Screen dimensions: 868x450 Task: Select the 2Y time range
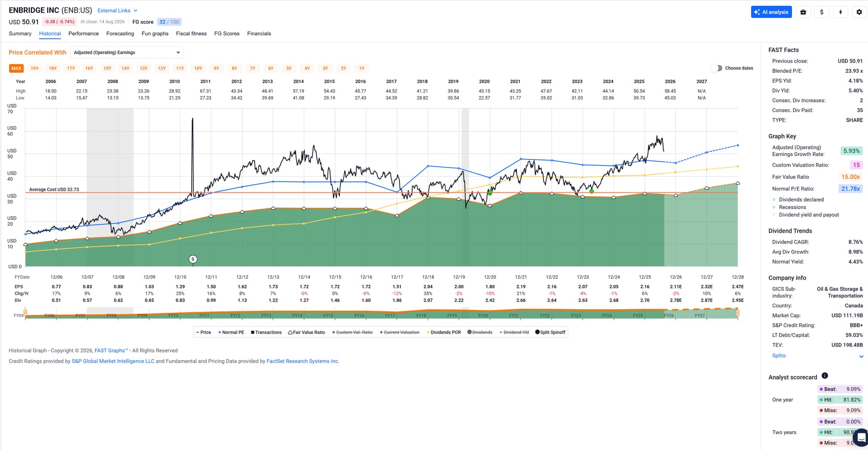[x=344, y=68]
